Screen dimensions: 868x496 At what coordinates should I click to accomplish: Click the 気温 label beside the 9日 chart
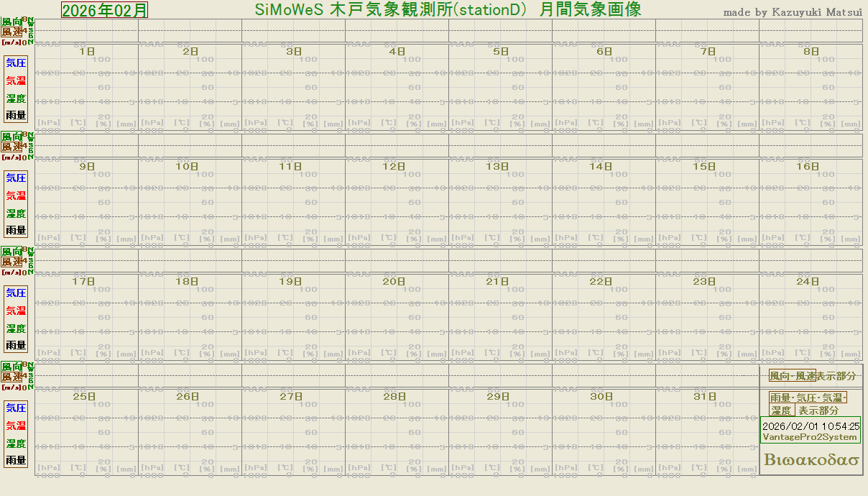[x=16, y=196]
